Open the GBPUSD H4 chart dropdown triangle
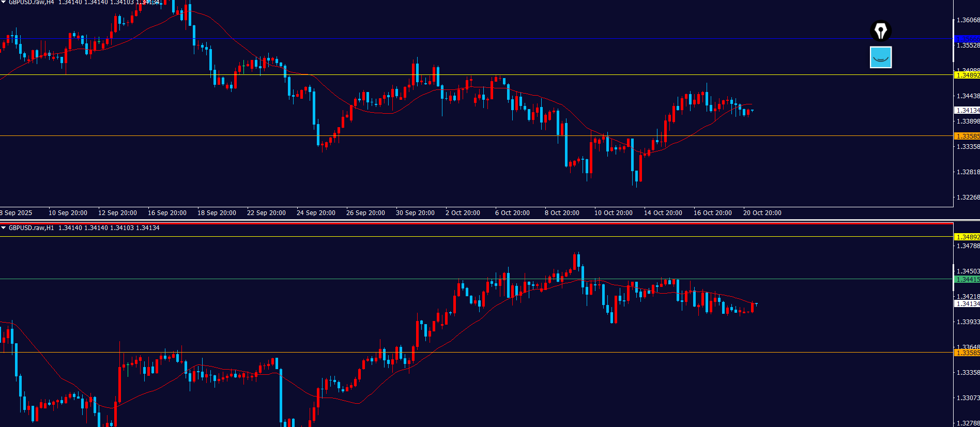Viewport: 980px width, 427px height. 3,3
